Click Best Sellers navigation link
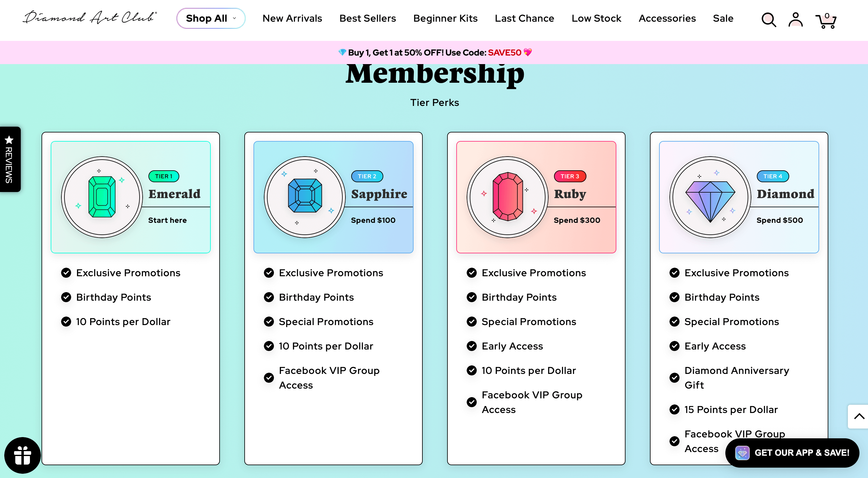 (367, 18)
